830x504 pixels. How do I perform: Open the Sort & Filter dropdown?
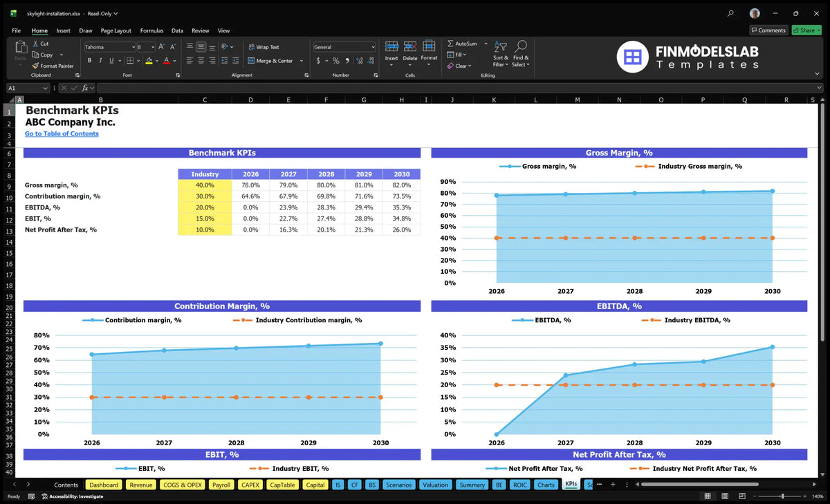[x=501, y=53]
